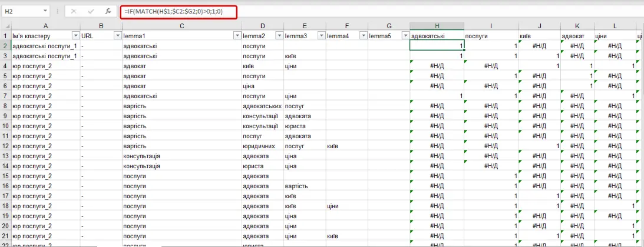Select the Select All corner triangle

point(6,26)
